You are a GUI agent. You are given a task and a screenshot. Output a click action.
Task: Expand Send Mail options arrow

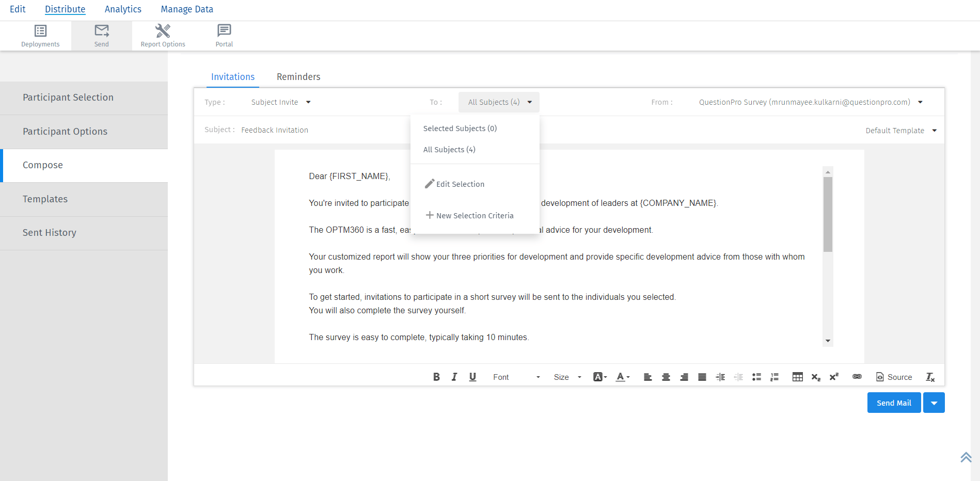pos(934,403)
